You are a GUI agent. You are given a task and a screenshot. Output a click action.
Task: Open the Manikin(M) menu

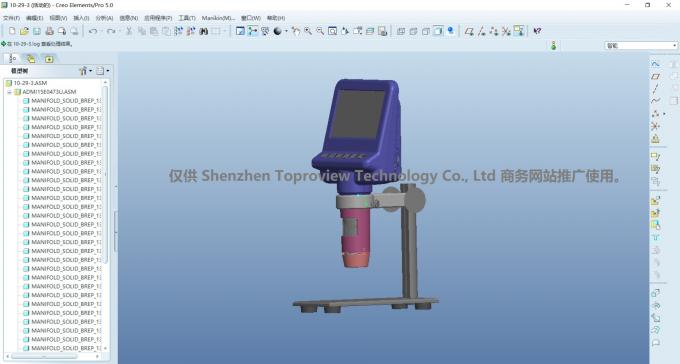(218, 18)
